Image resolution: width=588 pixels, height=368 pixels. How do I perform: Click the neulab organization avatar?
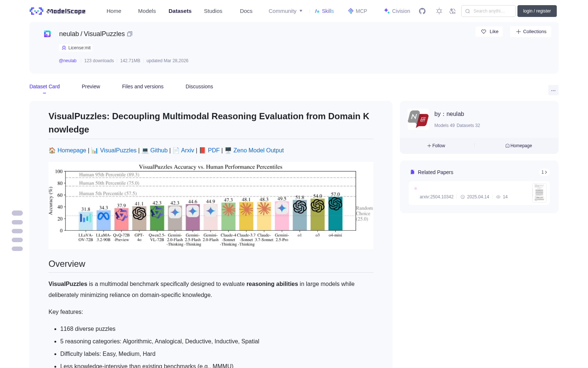418,119
